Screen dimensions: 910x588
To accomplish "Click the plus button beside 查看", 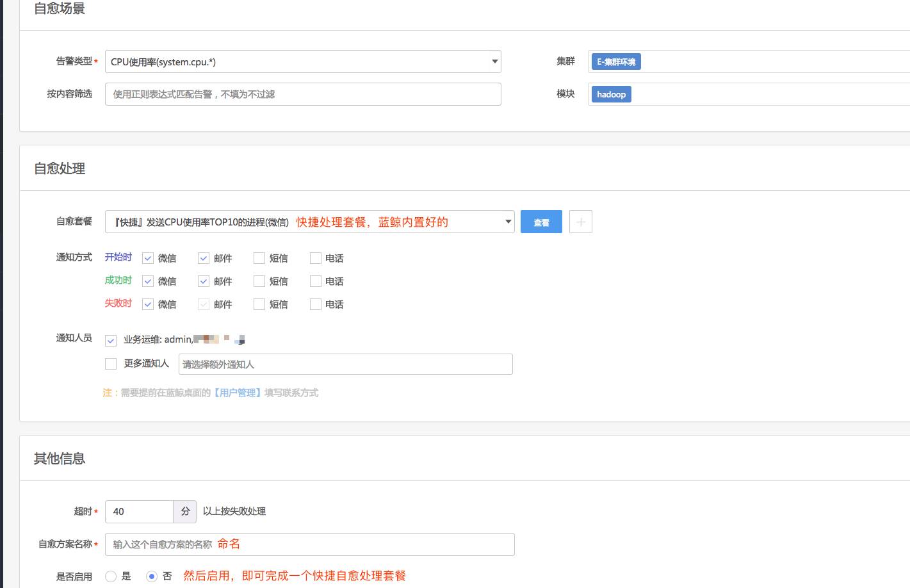I will (581, 222).
